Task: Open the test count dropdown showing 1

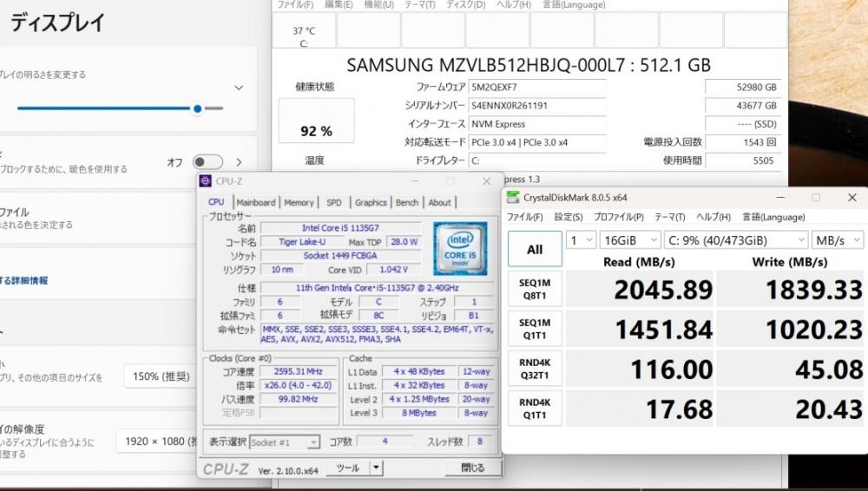Action: pos(581,240)
